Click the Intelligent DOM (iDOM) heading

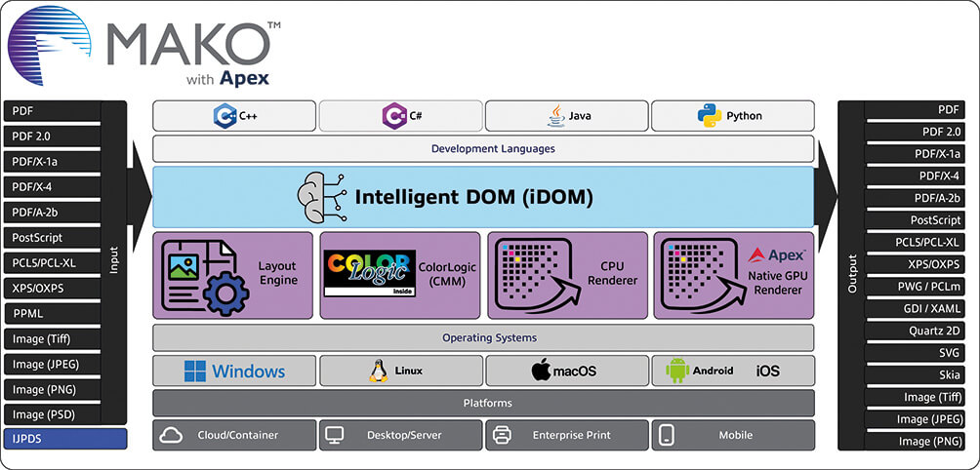point(473,198)
